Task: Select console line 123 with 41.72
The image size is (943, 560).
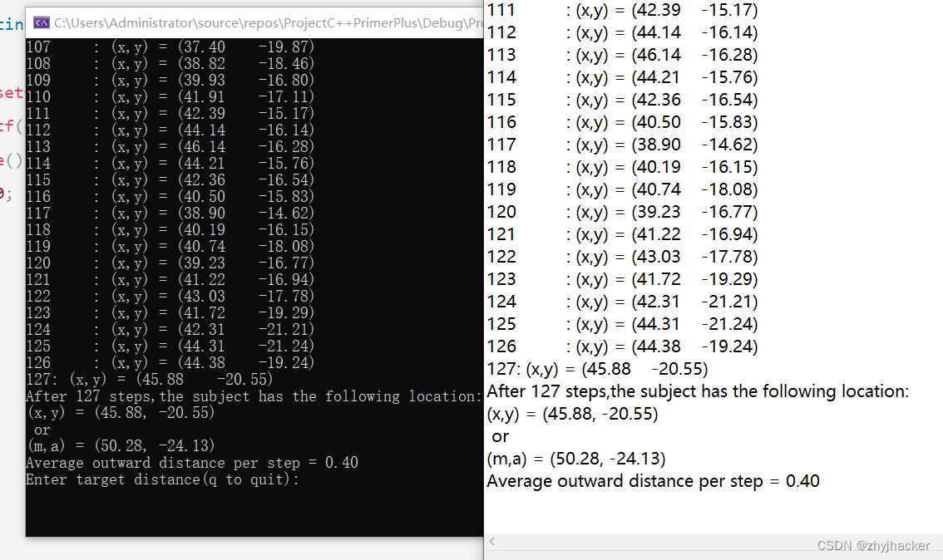Action: point(170,313)
